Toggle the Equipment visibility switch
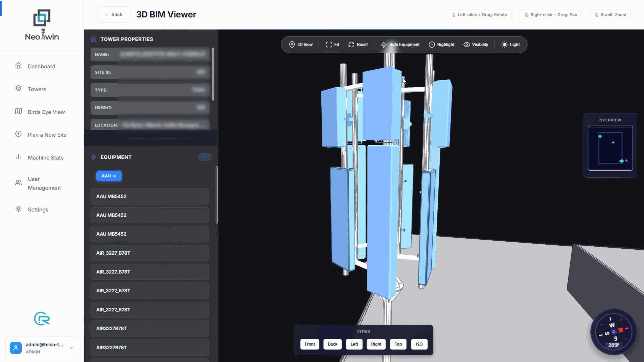The image size is (644, 362). coord(205,157)
